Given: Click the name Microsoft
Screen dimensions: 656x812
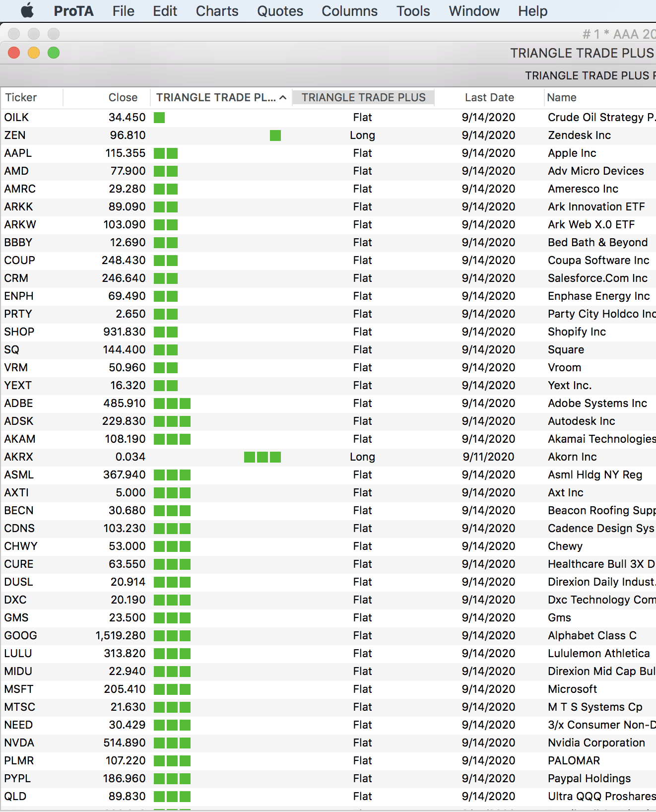Looking at the screenshot, I should (x=572, y=689).
